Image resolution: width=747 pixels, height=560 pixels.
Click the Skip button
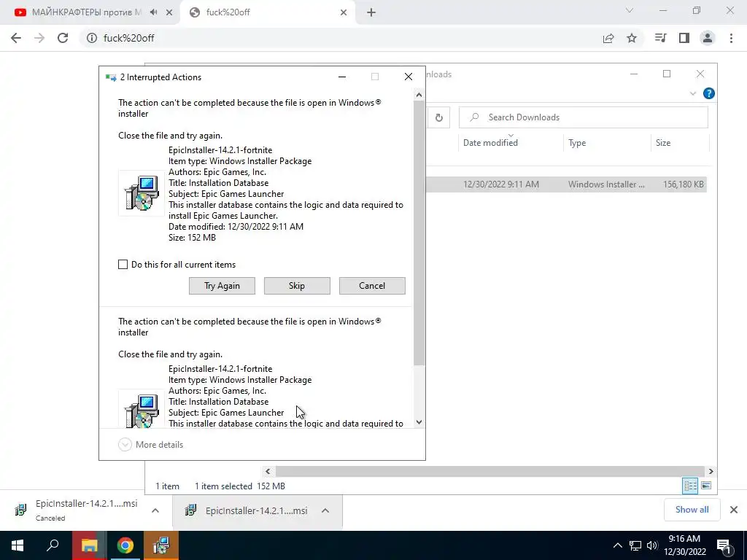(x=297, y=286)
